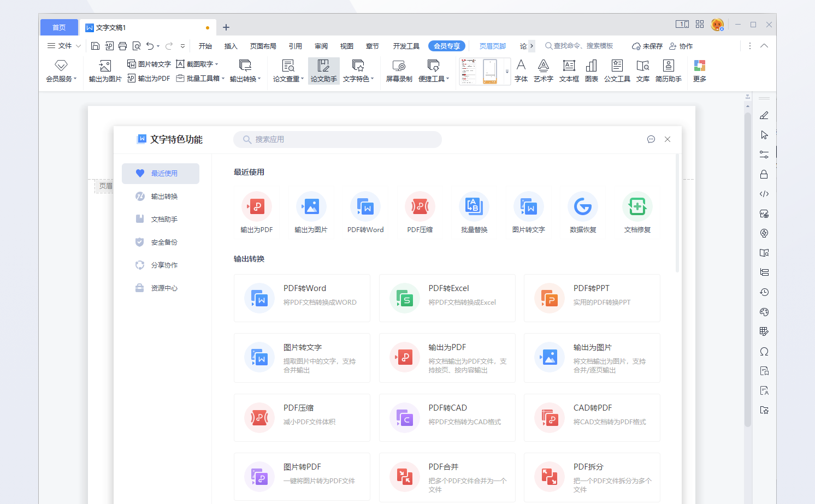Click the 输出为PDF icon in recently used
Viewport: 815px width, 504px height.
(256, 207)
